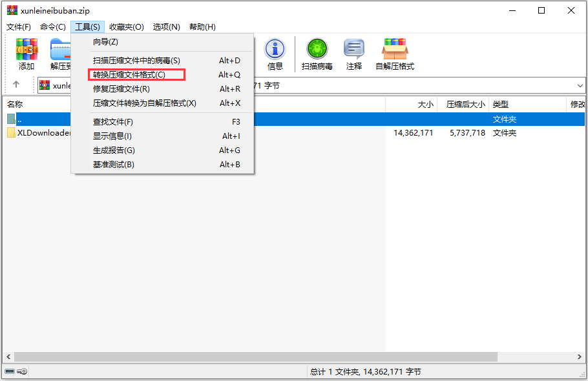Screen dimensions: 588x381
Task: Open the File (文件) menu
Action: click(18, 27)
